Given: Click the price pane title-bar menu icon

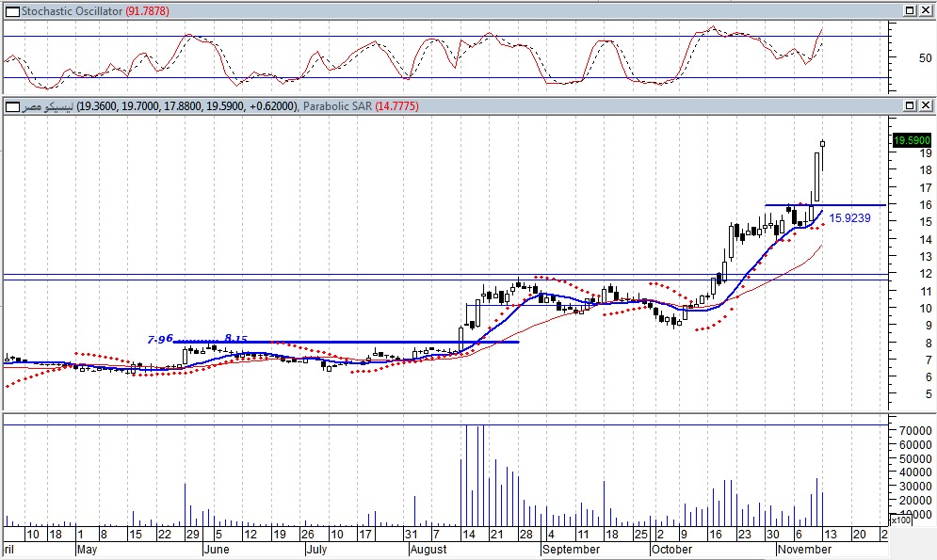Looking at the screenshot, I should 10,106.
